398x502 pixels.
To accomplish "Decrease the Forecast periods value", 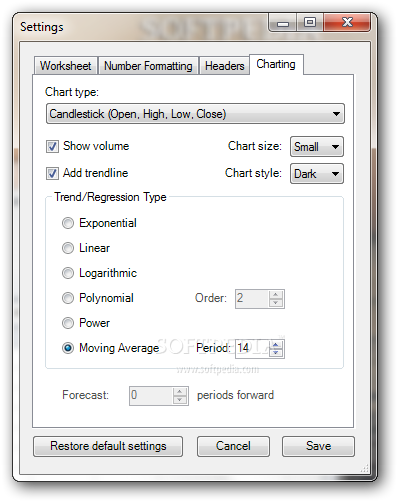I will tap(180, 400).
